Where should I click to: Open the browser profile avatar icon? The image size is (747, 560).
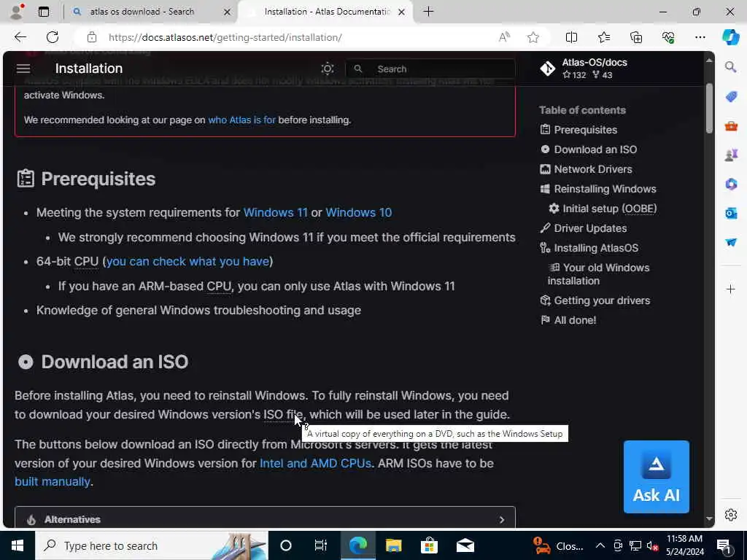coord(18,12)
